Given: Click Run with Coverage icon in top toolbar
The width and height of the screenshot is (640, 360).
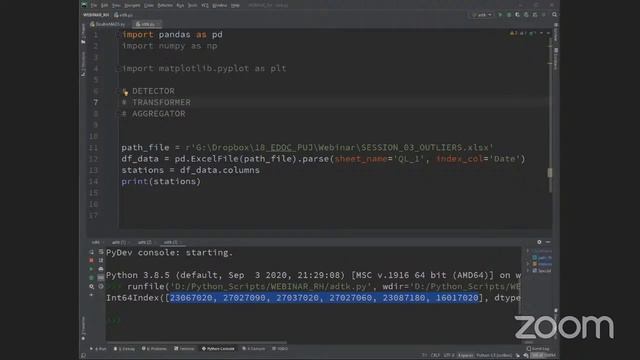Looking at the screenshot, I should (x=518, y=15).
